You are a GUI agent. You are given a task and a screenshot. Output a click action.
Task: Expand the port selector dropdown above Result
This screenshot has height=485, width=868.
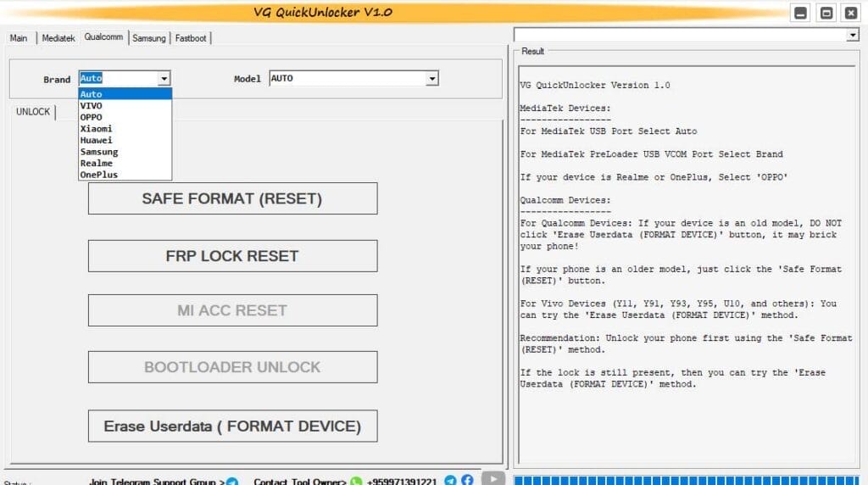(x=853, y=35)
